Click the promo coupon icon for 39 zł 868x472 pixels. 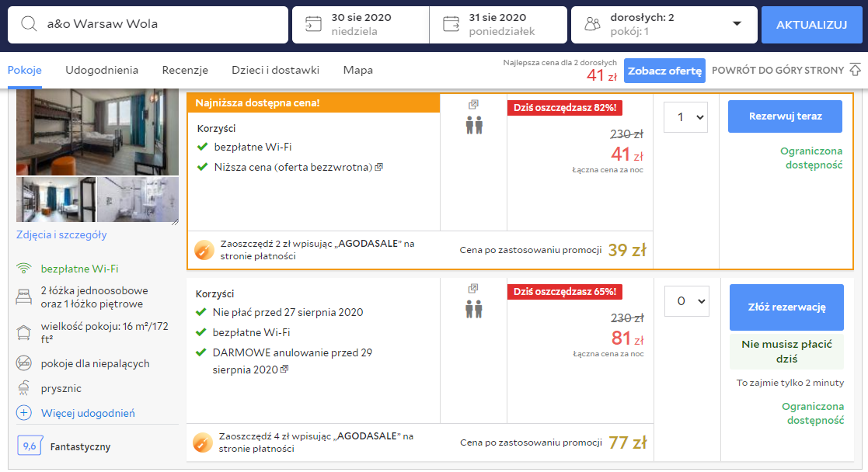204,250
